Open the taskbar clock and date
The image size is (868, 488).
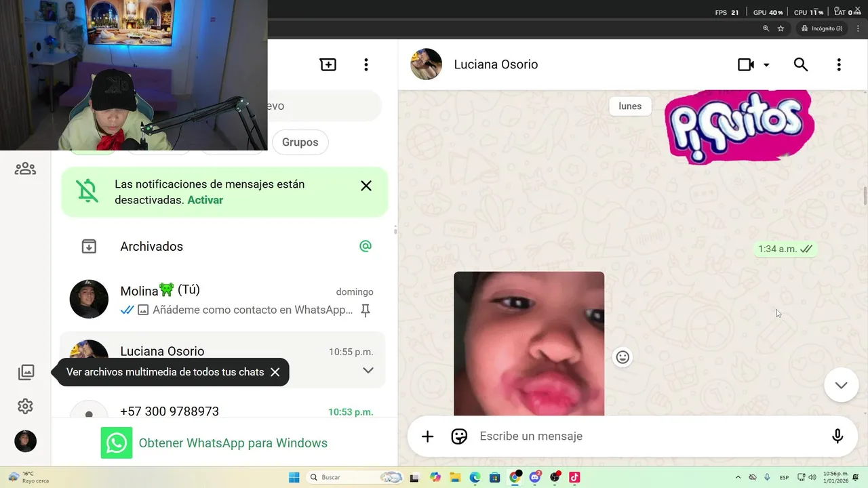[x=835, y=477]
